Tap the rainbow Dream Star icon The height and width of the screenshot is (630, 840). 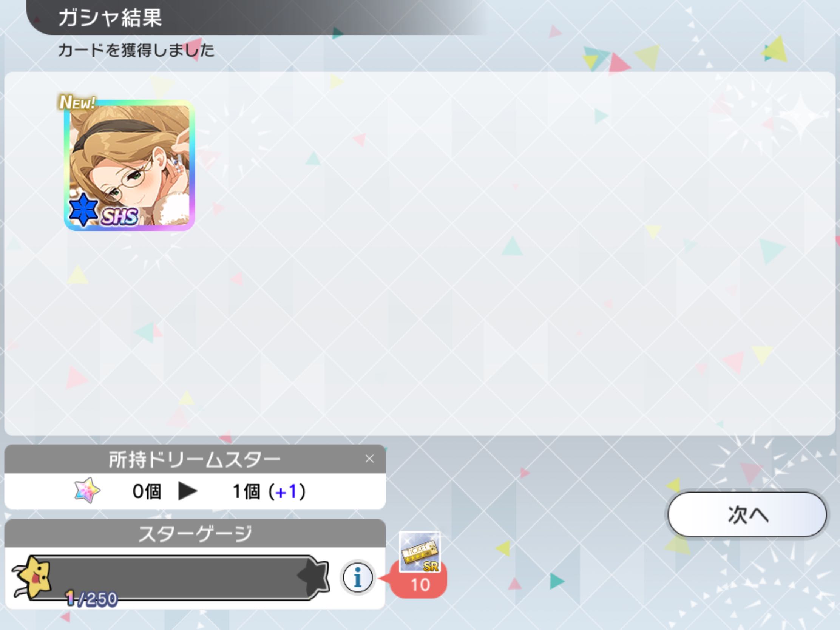point(87,491)
